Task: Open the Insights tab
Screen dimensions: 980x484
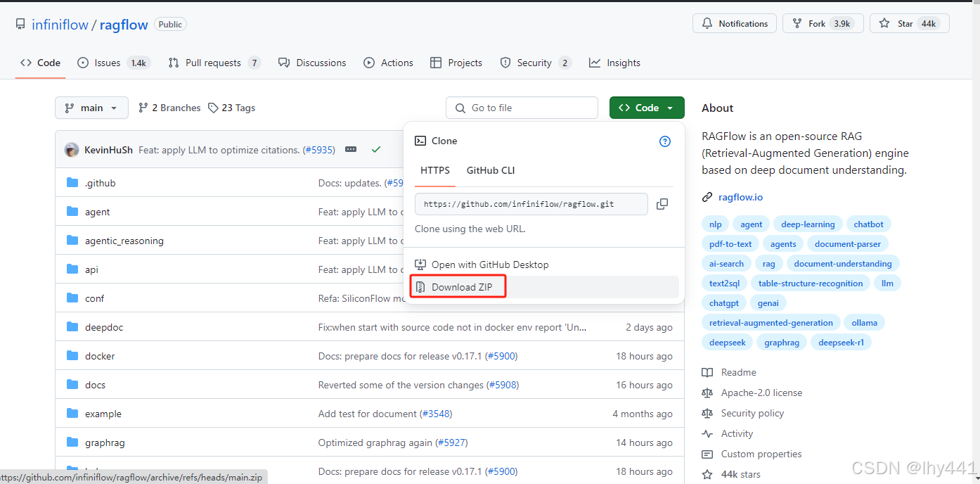Action: (615, 63)
